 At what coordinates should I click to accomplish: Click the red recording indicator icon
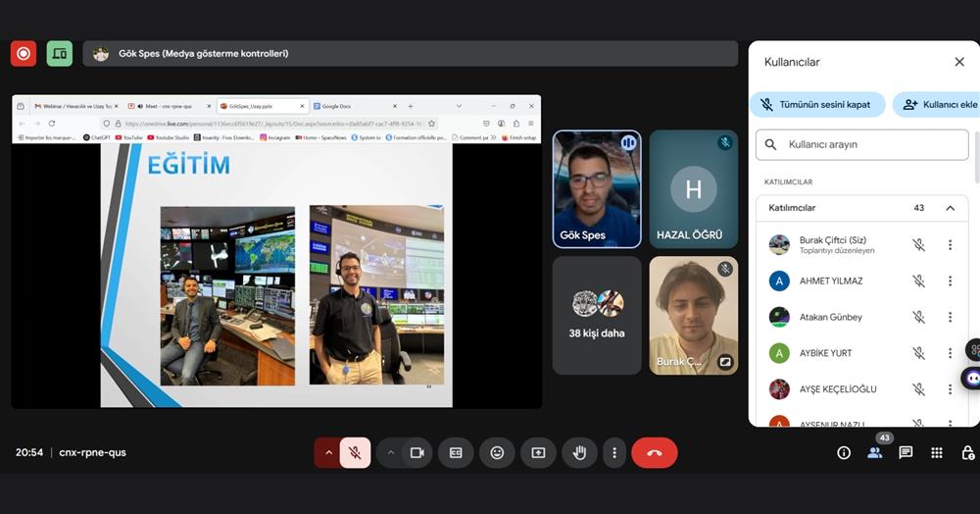pos(24,54)
